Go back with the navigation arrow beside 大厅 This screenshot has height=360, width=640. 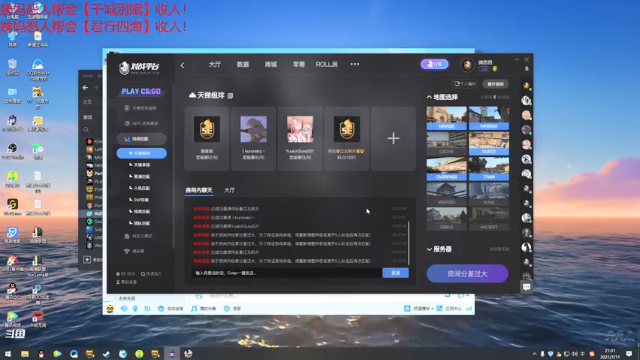(x=182, y=65)
